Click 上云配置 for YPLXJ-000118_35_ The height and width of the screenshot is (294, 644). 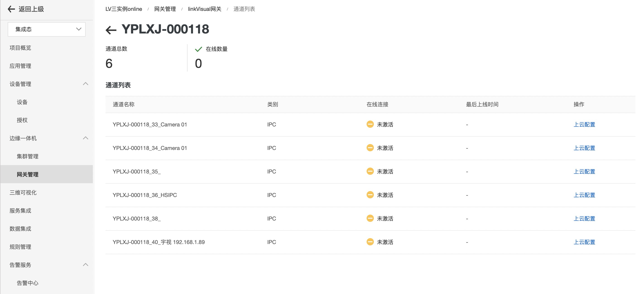pyautogui.click(x=584, y=171)
